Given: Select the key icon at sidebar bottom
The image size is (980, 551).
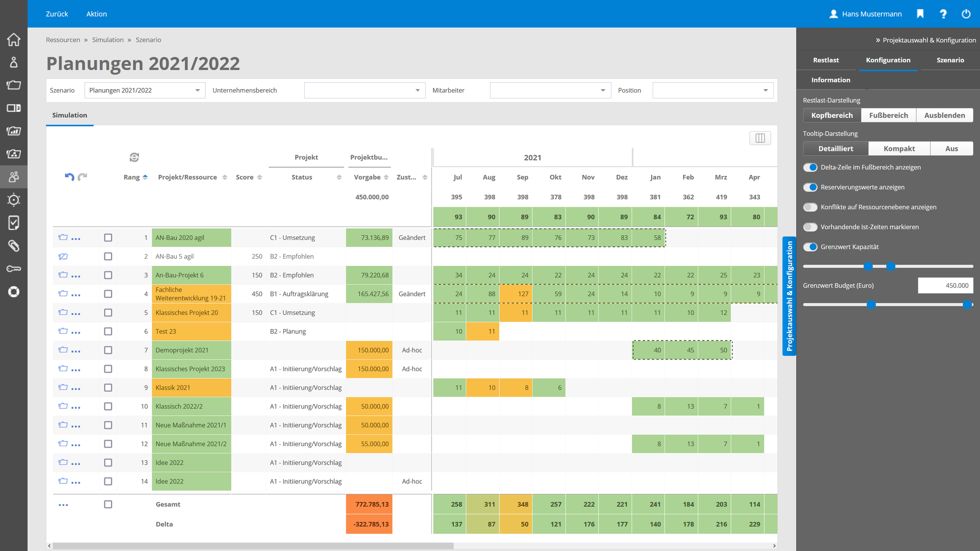Looking at the screenshot, I should [x=13, y=269].
